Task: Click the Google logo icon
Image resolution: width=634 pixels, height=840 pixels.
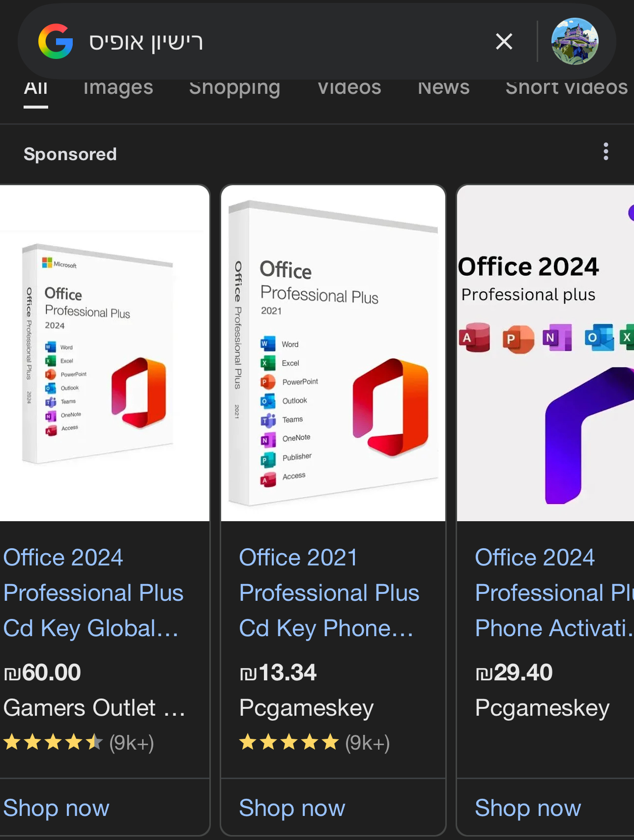Action: pyautogui.click(x=56, y=42)
